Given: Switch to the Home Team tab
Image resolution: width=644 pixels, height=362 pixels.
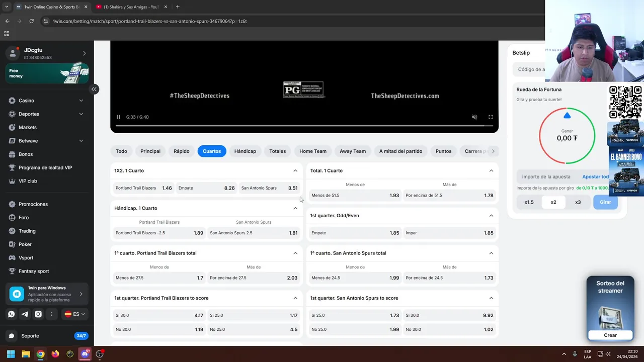Looking at the screenshot, I should 313,151.
